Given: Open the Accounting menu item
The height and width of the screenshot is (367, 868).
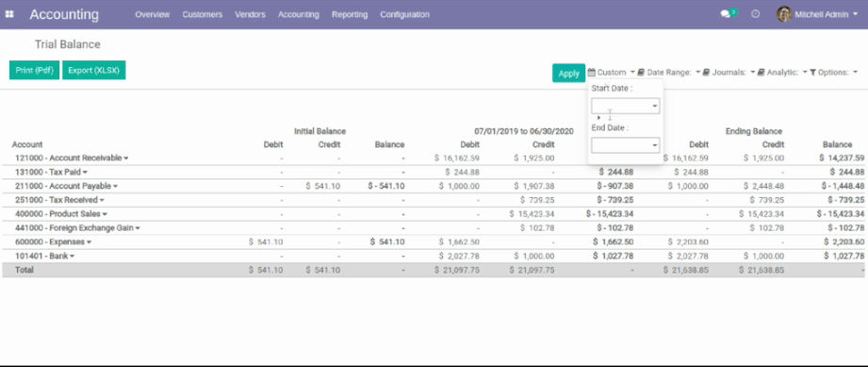Looking at the screenshot, I should 299,14.
